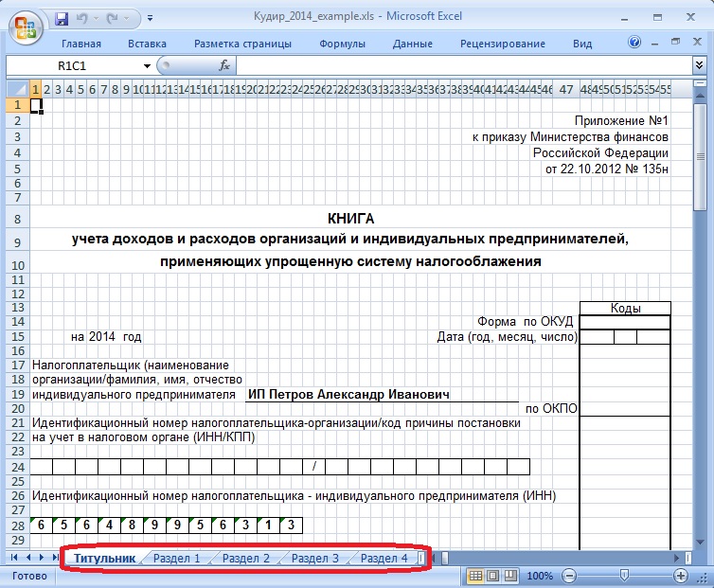Click the Приложение №1 text
Screen dimensions: 714x588
tap(621, 120)
